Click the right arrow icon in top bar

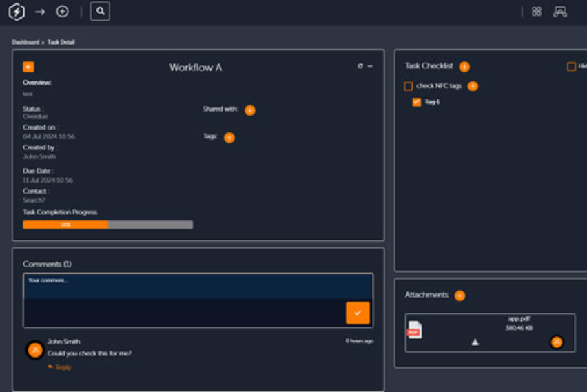(40, 12)
